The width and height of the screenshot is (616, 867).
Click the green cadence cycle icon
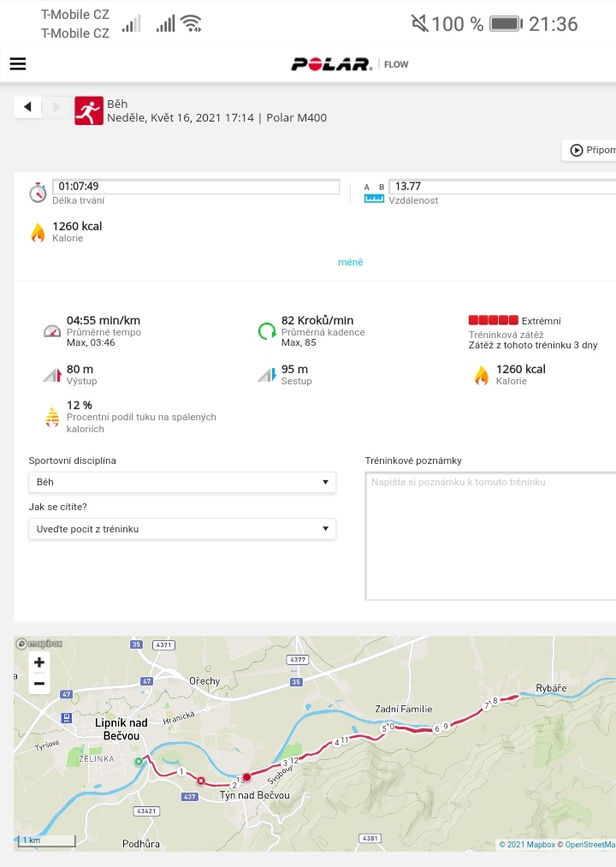pyautogui.click(x=267, y=330)
